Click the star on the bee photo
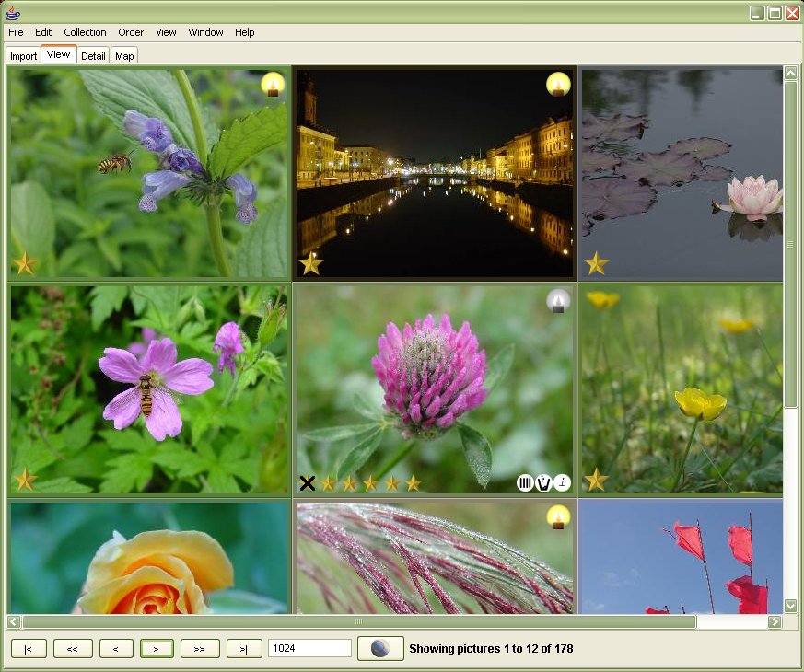The height and width of the screenshot is (672, 804). tap(25, 264)
